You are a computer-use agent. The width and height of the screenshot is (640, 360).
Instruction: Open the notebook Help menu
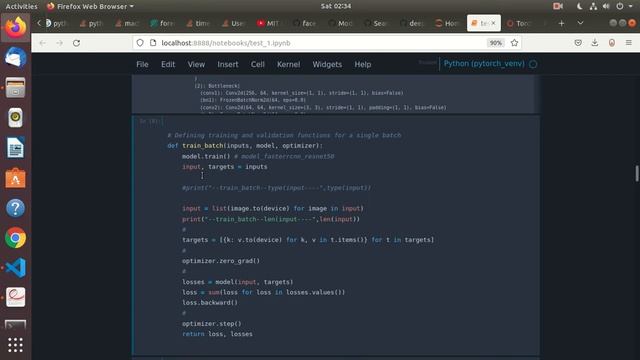tap(362, 64)
